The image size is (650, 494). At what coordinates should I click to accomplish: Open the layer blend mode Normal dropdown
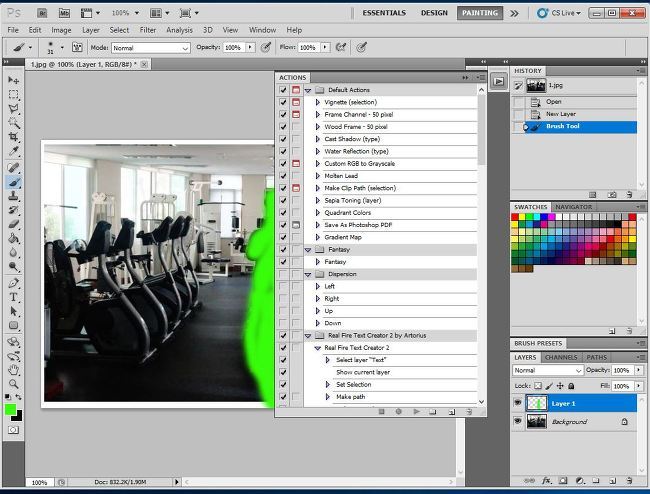(548, 370)
